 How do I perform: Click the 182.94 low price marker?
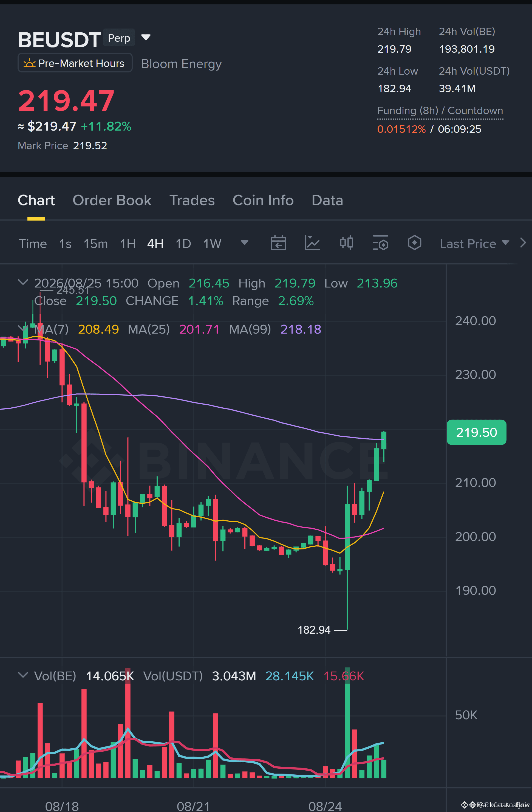pos(314,630)
